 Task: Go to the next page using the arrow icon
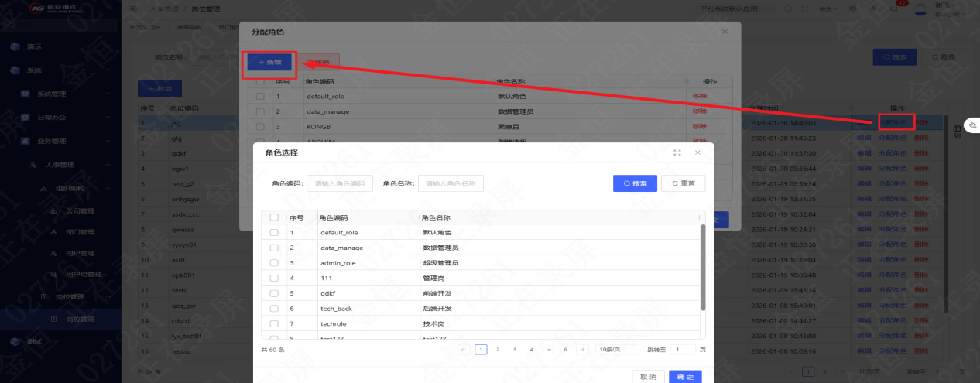pos(583,350)
